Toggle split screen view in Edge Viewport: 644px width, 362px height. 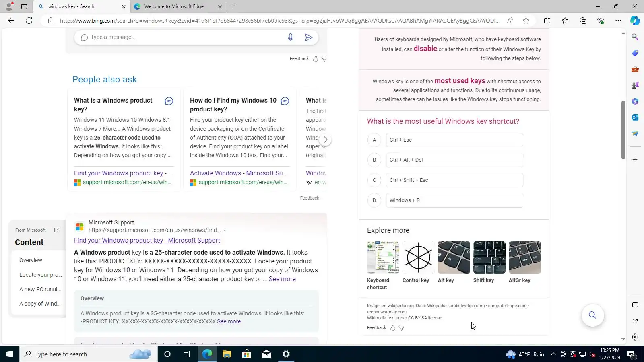547,21
